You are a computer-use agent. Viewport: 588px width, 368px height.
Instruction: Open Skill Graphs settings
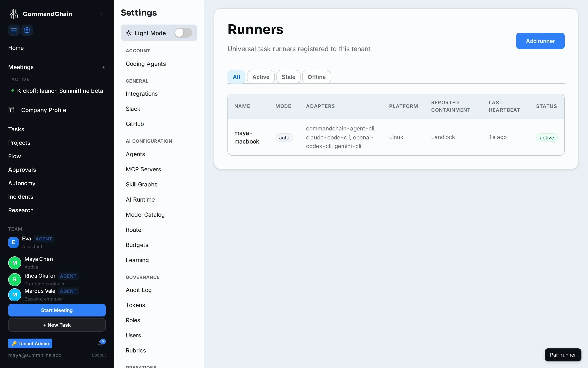click(141, 184)
